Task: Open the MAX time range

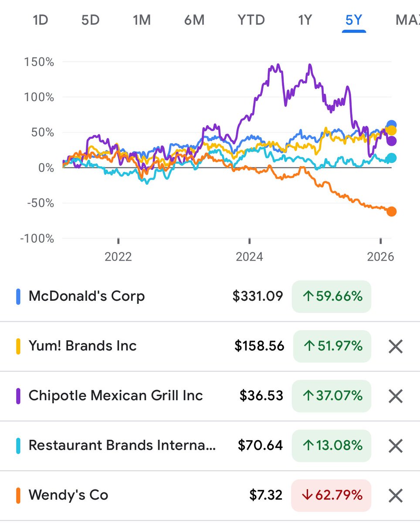Action: [x=407, y=20]
